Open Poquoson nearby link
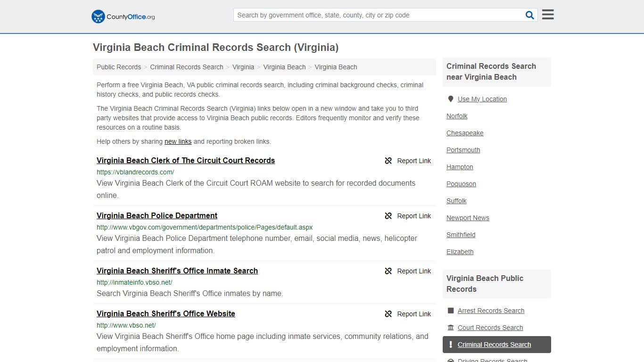The image size is (644, 362). click(461, 184)
